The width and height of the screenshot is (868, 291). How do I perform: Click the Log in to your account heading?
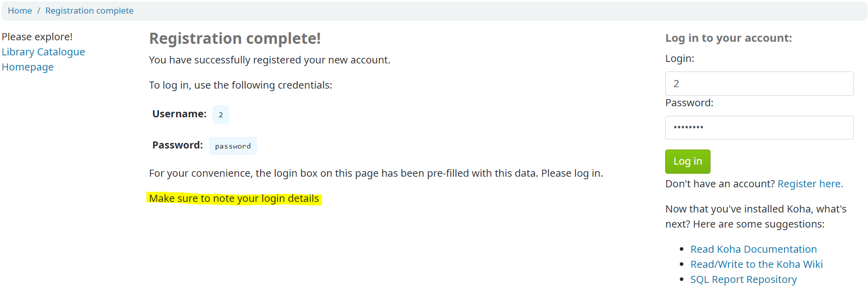click(729, 38)
